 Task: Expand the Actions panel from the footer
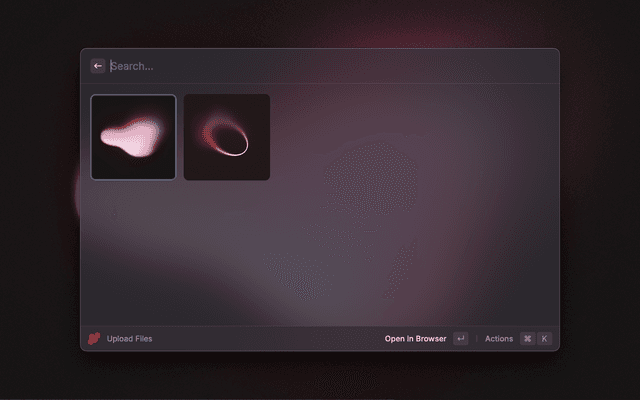(498, 339)
